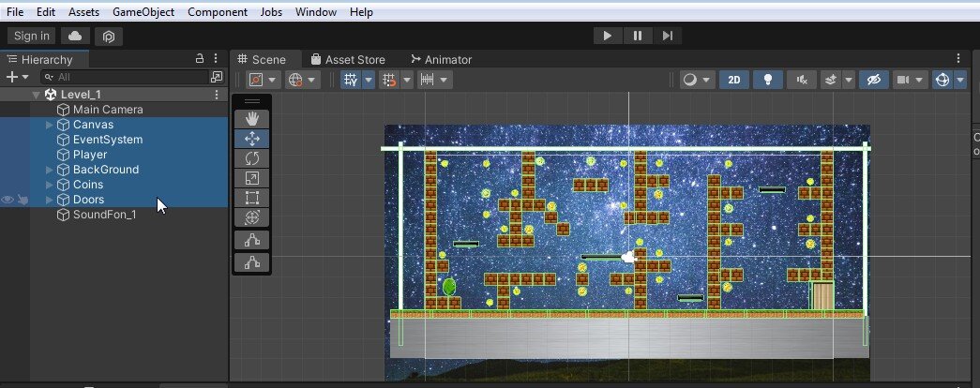Toggle hidden objects scene visibility
980x388 pixels.
pyautogui.click(x=874, y=80)
